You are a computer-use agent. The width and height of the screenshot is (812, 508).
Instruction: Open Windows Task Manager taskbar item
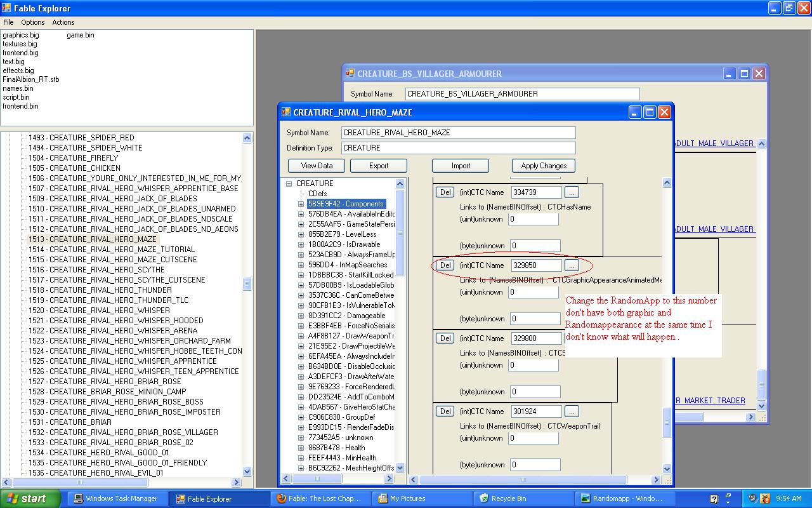pyautogui.click(x=115, y=498)
